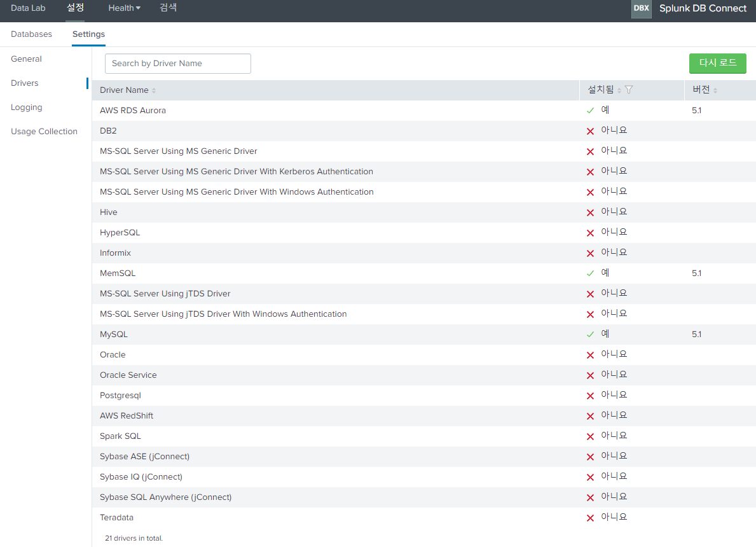Click red X icon for Sybase SQL Anywhere row

click(x=590, y=497)
